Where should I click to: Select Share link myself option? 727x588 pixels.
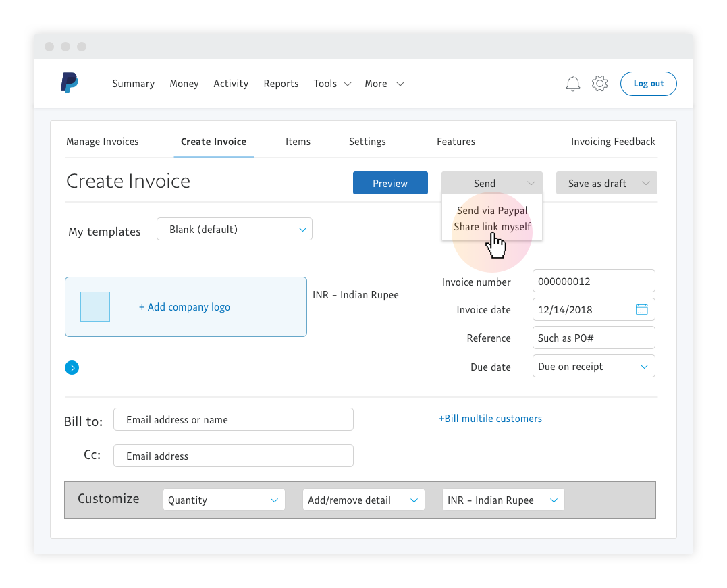[x=492, y=227]
